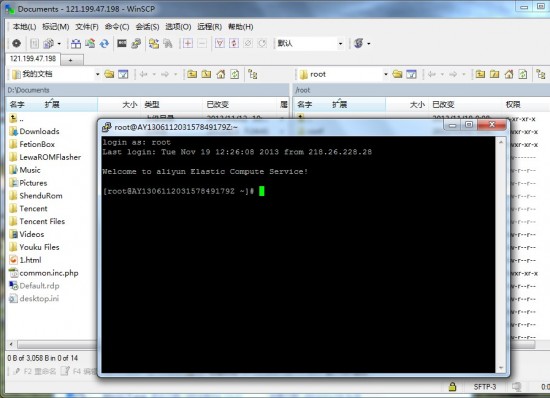Select the LewaROMFlasher folder
550x398 pixels.
tap(45, 157)
